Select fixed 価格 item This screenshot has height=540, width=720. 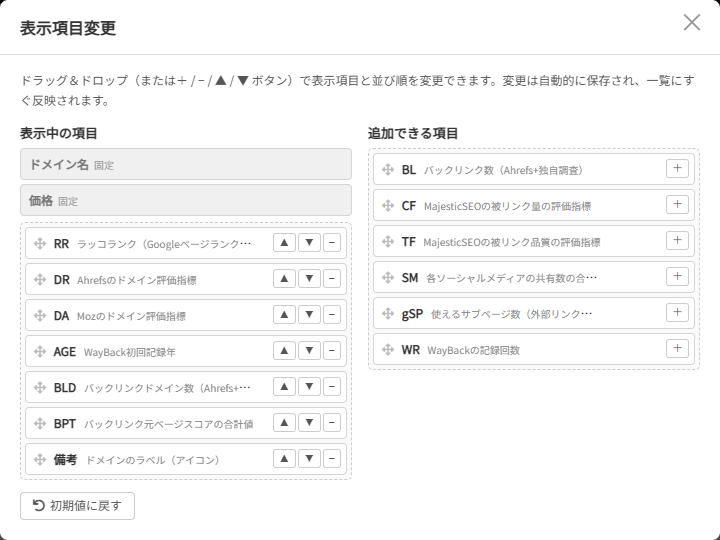click(x=186, y=200)
